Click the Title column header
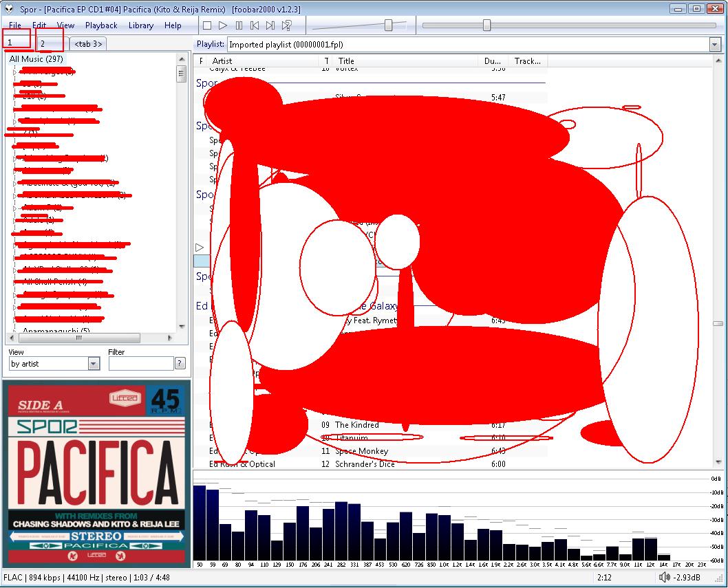 (x=346, y=61)
